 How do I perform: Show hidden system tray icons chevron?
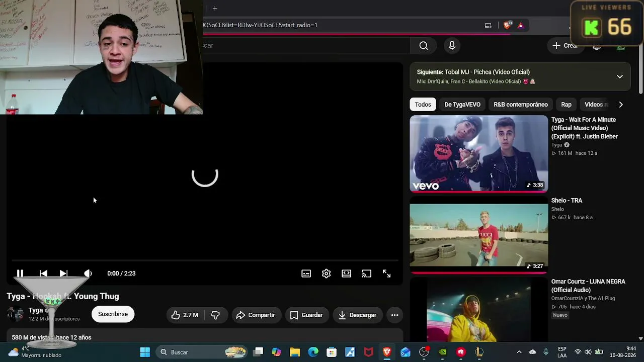pyautogui.click(x=519, y=352)
